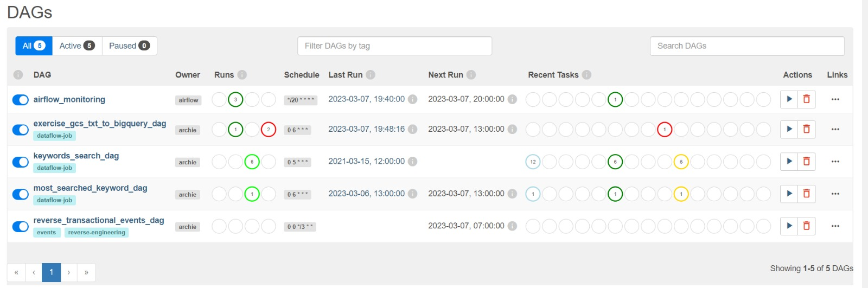Image resolution: width=868 pixels, height=288 pixels.
Task: Click the Search DAGs input field
Action: point(747,46)
